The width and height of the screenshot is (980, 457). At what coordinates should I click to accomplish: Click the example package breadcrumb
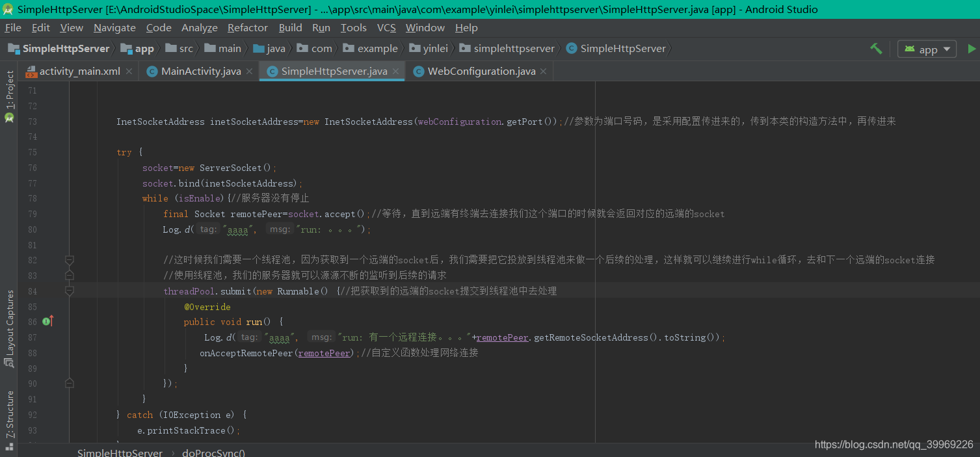tap(371, 49)
